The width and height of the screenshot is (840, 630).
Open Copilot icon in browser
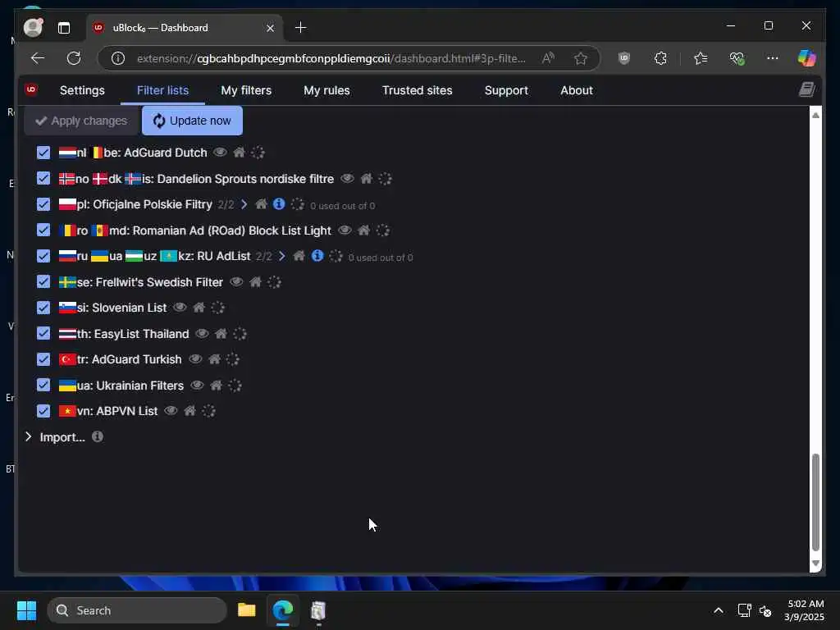click(806, 58)
